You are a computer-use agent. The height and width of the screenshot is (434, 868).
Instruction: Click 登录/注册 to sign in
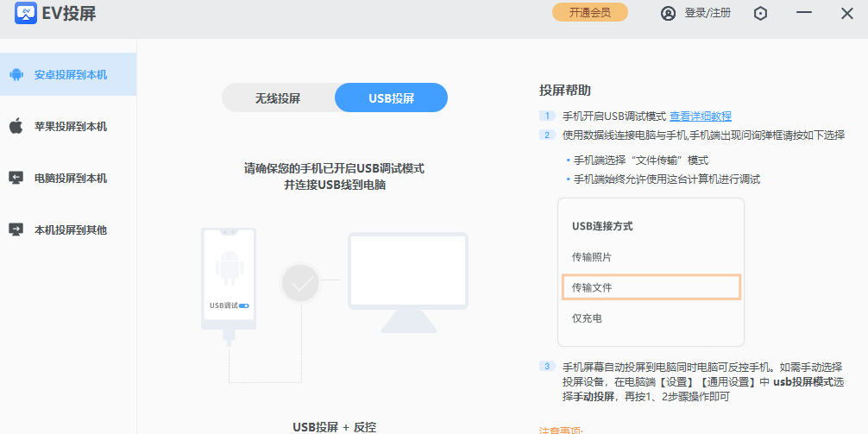coord(707,13)
